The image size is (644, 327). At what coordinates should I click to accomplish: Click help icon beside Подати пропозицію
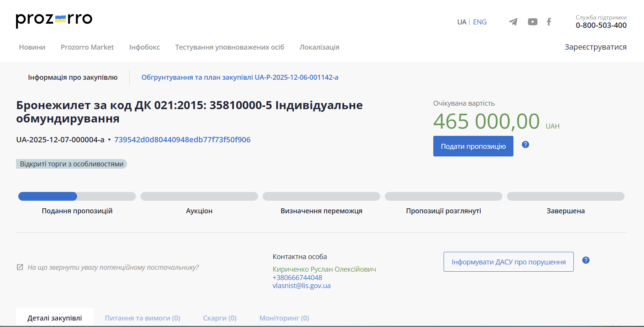525,145
